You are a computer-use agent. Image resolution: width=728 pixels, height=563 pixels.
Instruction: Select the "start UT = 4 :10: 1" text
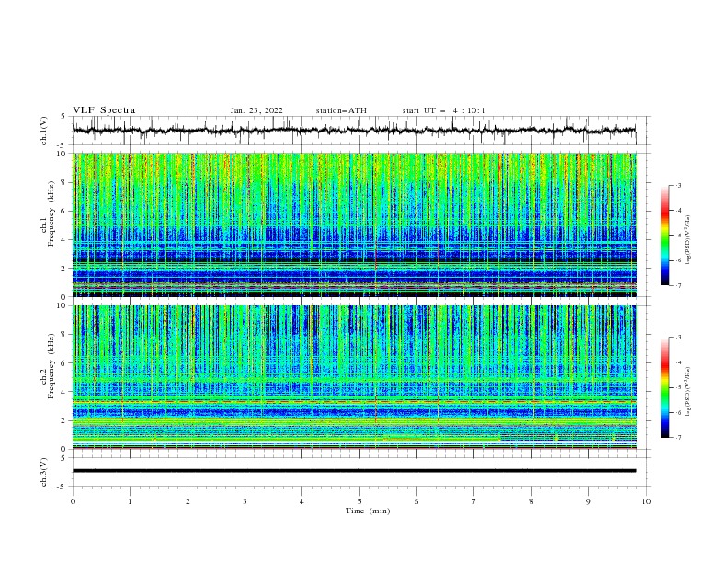[444, 110]
